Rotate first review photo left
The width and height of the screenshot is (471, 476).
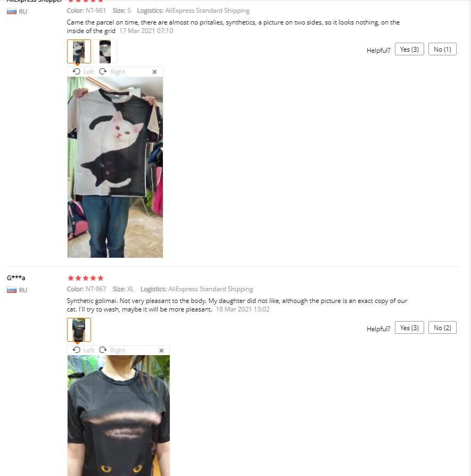(84, 72)
